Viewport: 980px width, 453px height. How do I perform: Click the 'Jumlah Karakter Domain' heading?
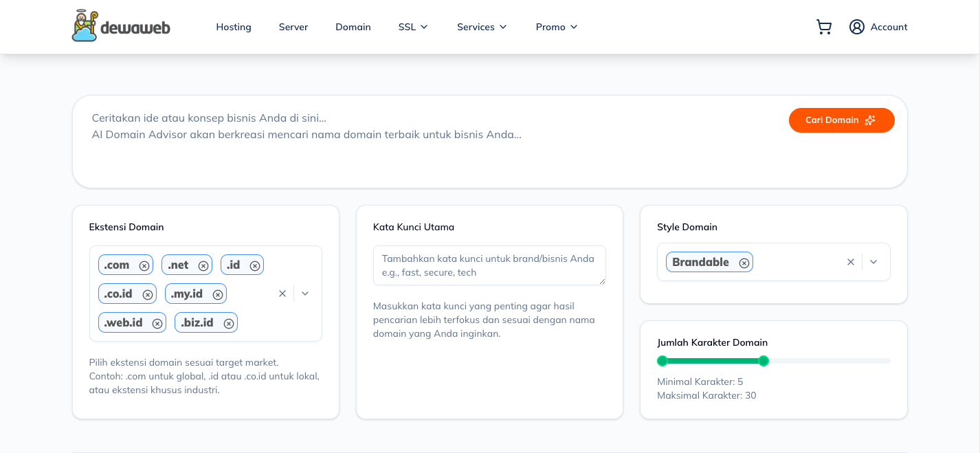click(712, 342)
